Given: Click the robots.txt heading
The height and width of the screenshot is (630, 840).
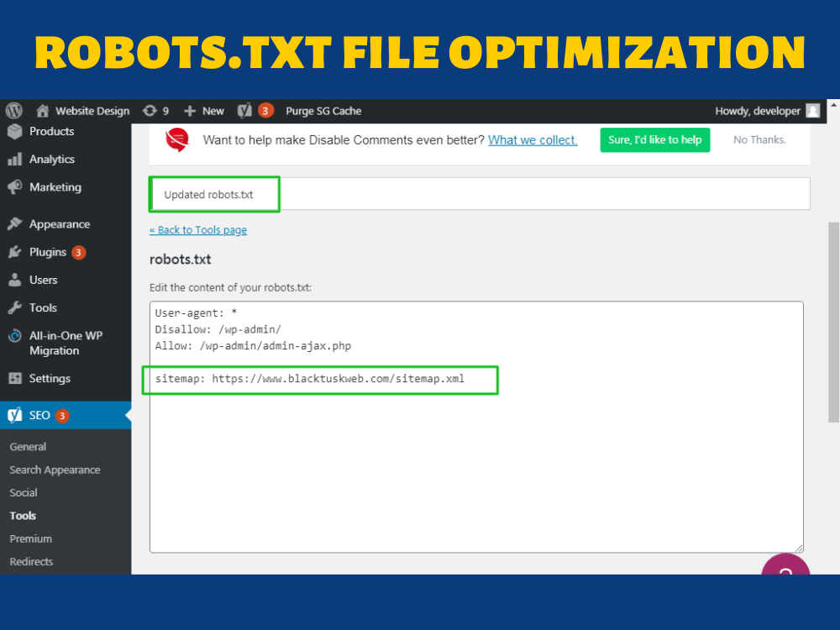Looking at the screenshot, I should click(180, 260).
